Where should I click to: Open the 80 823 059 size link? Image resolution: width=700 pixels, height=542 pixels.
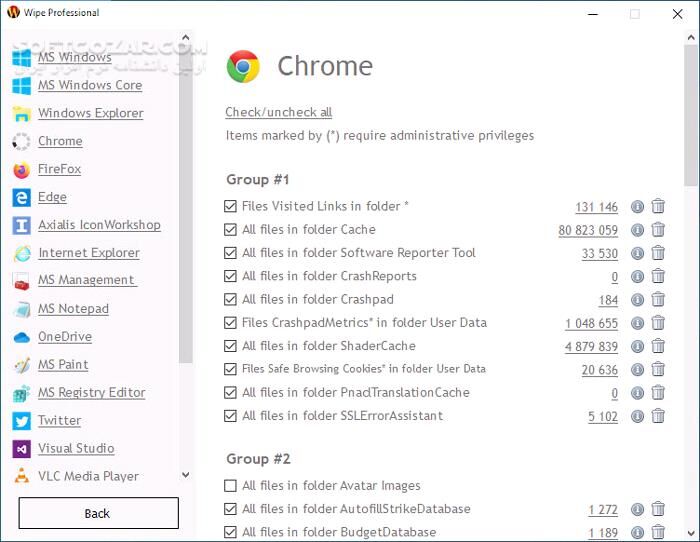click(x=588, y=230)
